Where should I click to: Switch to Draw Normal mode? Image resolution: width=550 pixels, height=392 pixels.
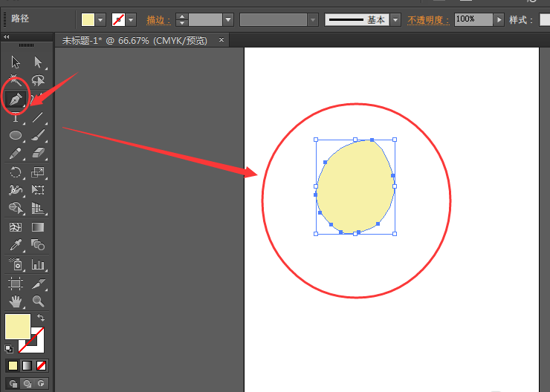click(x=13, y=384)
